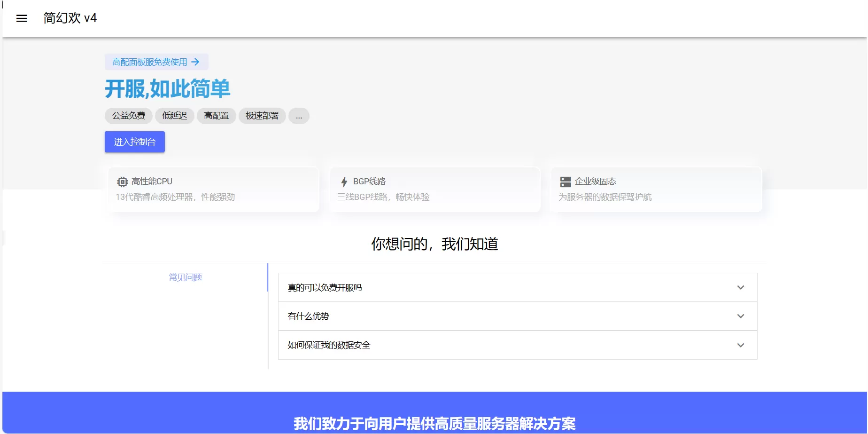The width and height of the screenshot is (868, 434).
Task: Click the 高配置 tag
Action: click(216, 116)
